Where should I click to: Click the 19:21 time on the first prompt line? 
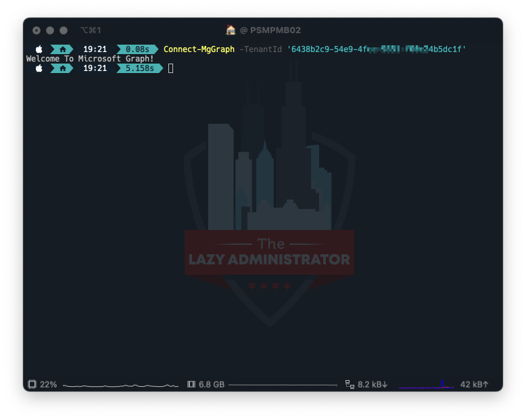(95, 49)
